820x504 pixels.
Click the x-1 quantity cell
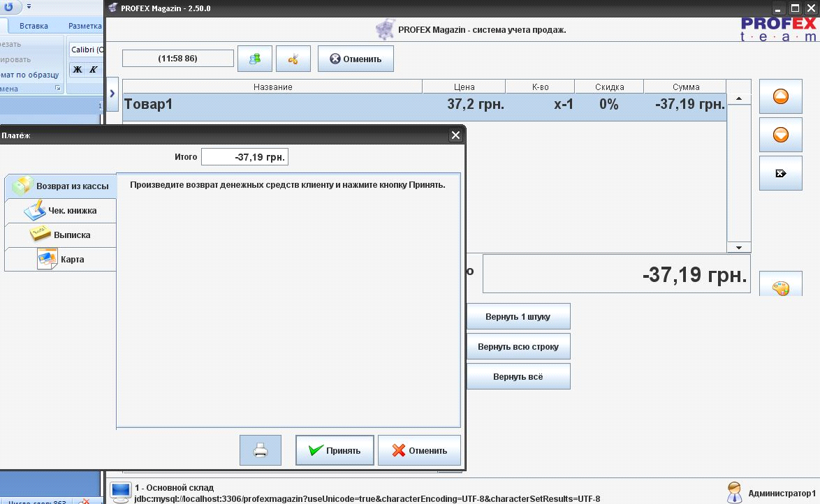click(x=564, y=105)
